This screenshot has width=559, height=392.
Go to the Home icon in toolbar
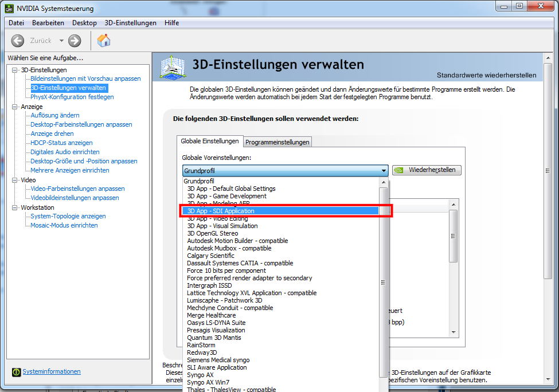pyautogui.click(x=104, y=41)
